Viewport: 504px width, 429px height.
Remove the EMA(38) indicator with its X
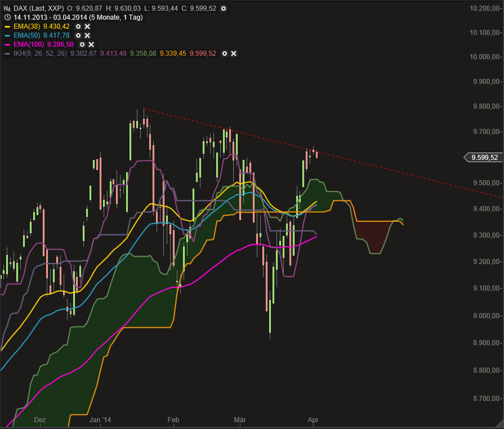[87, 27]
